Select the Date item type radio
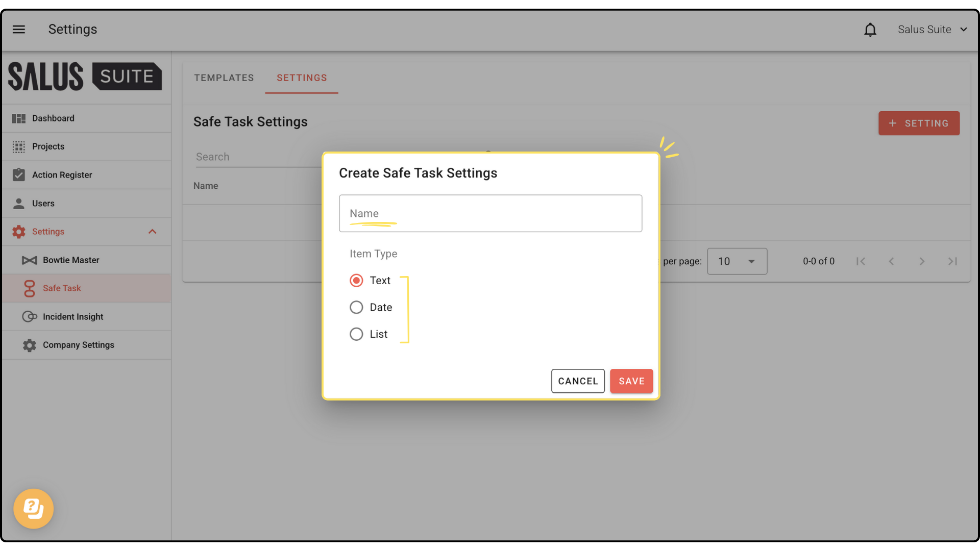This screenshot has height=551, width=980. [x=356, y=308]
